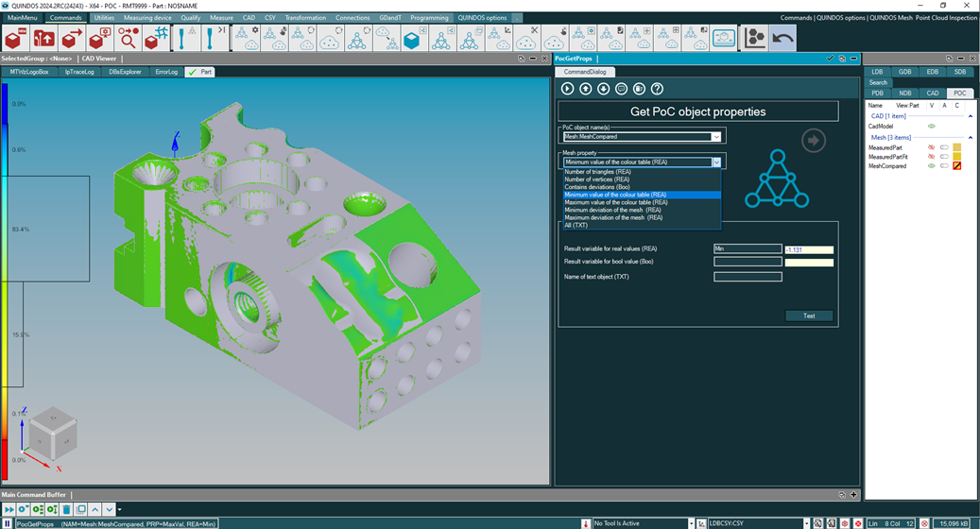Collapse the Mesh [3 items] group

coord(970,137)
